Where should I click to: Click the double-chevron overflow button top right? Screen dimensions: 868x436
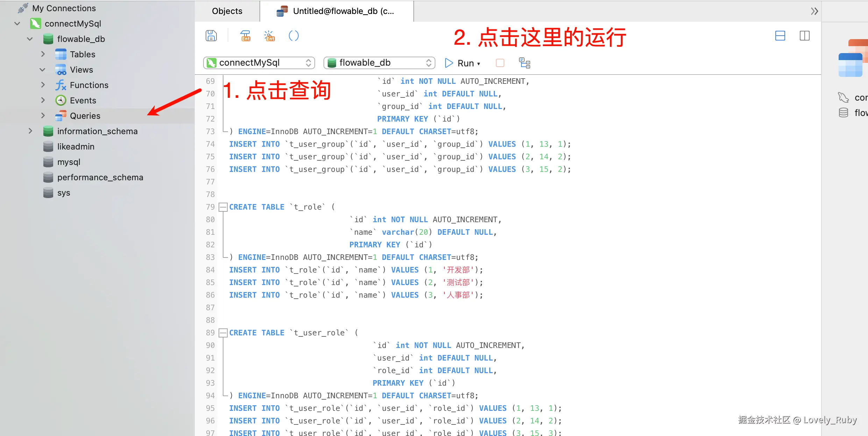pyautogui.click(x=814, y=11)
